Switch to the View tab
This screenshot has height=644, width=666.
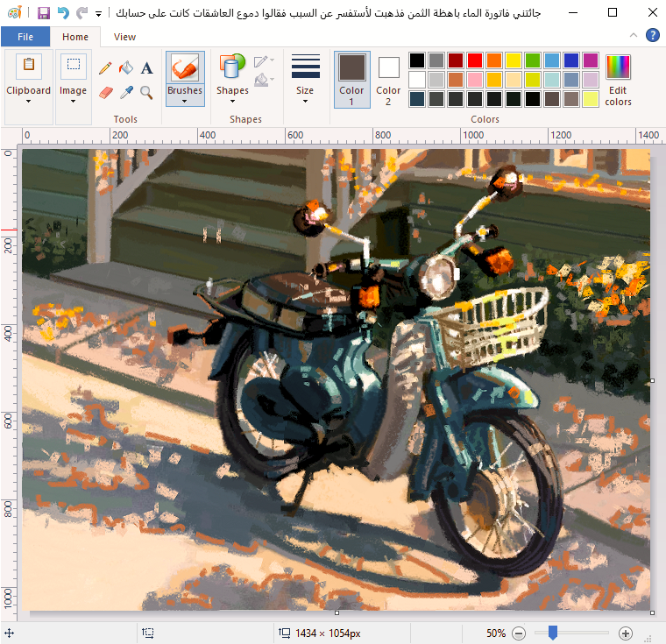[124, 37]
